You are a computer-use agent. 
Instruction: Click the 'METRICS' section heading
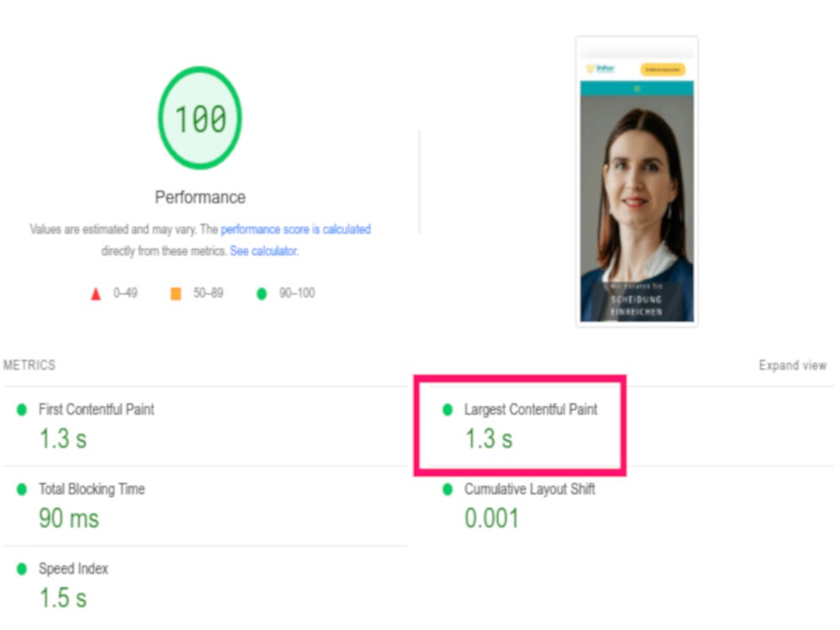click(29, 365)
